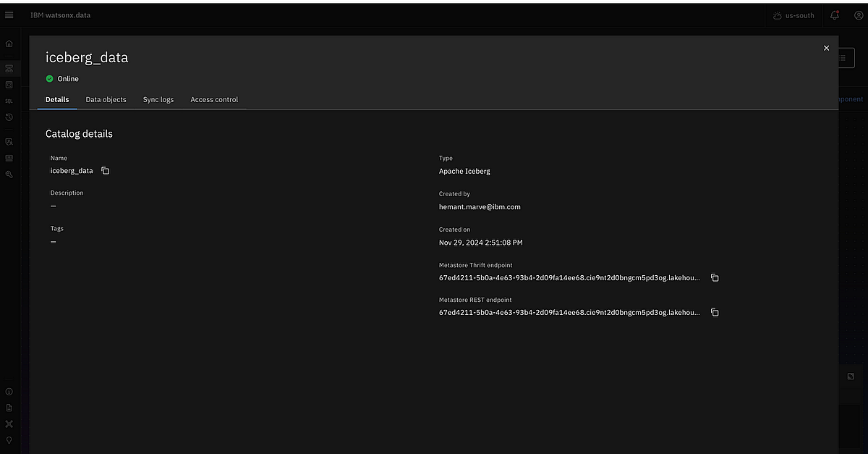Open the Home page from the sidebar
This screenshot has height=454, width=868.
pos(9,43)
